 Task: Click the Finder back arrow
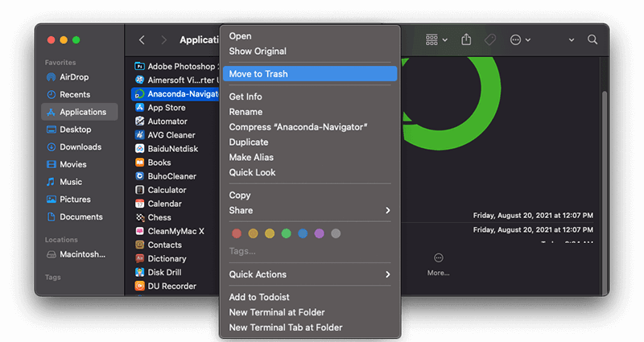click(x=142, y=39)
